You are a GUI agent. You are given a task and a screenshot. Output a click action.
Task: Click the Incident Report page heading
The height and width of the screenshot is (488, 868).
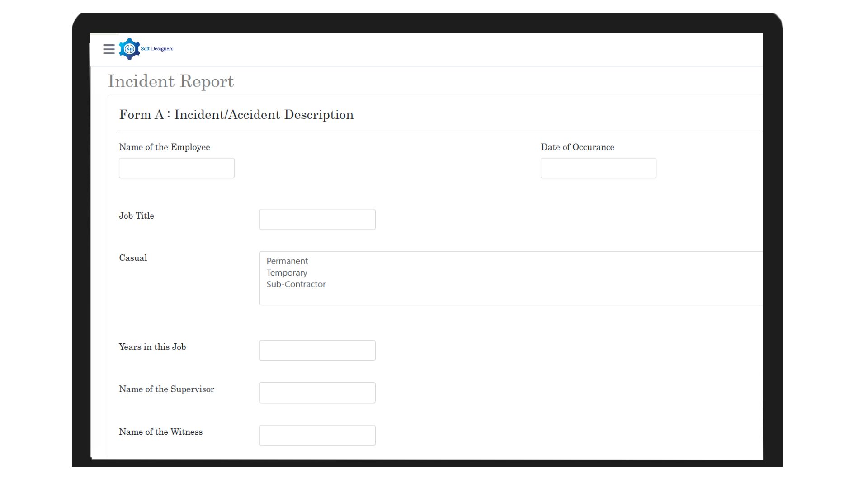(x=170, y=81)
